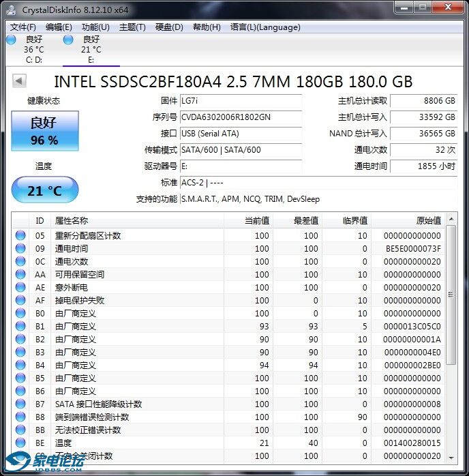Click the status orb of attribute AF

[x=20, y=300]
